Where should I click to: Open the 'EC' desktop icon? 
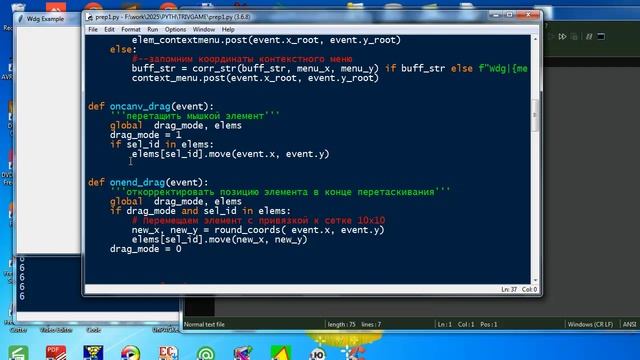coord(168,353)
